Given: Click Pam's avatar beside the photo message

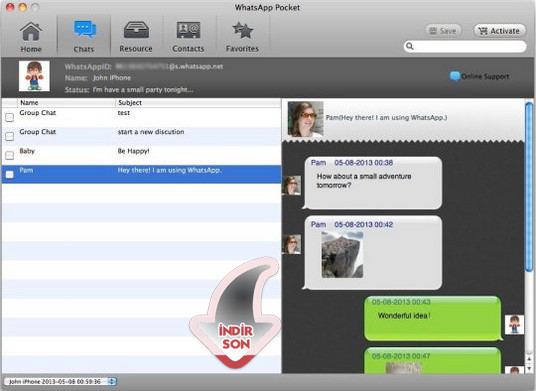Looking at the screenshot, I should pos(292,244).
